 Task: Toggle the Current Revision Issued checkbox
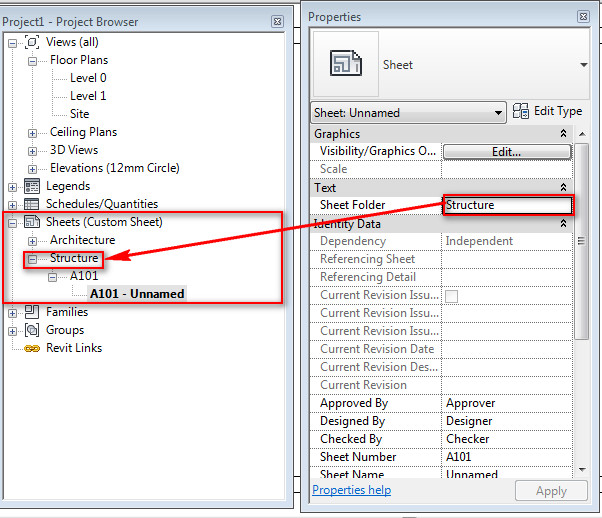coord(452,296)
